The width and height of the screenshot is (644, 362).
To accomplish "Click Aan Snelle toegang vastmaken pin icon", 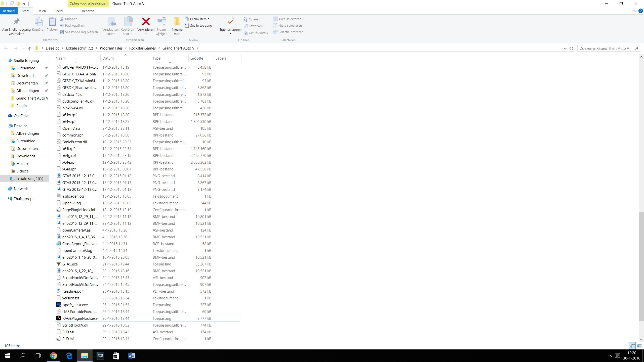I will 16,22.
